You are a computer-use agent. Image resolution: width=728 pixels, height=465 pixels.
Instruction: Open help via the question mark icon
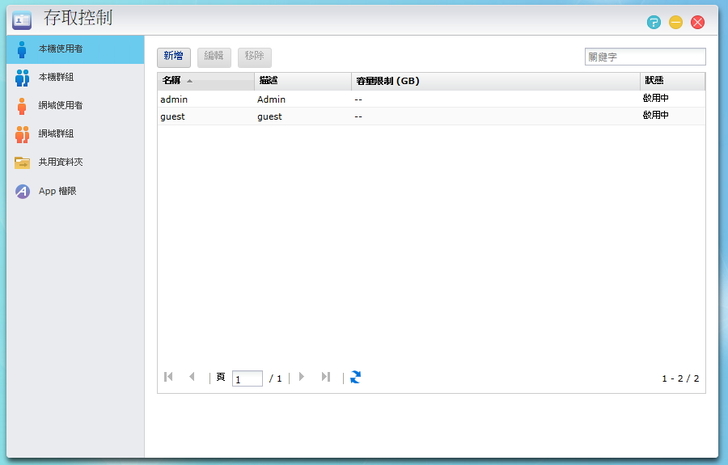tap(654, 22)
